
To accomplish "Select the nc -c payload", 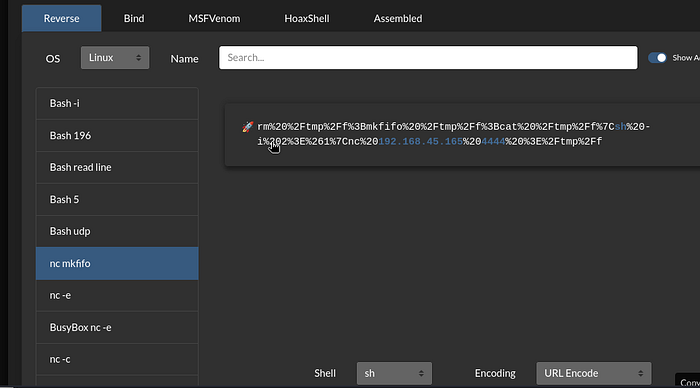I will tap(117, 359).
